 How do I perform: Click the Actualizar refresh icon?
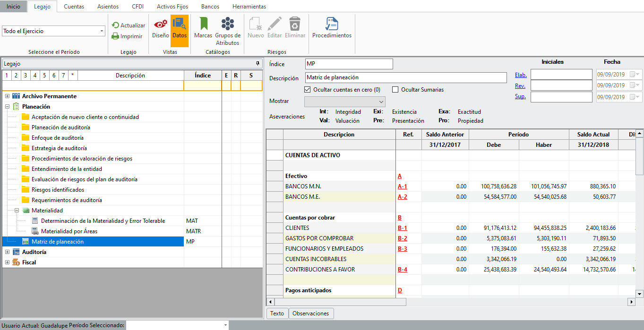click(x=115, y=25)
